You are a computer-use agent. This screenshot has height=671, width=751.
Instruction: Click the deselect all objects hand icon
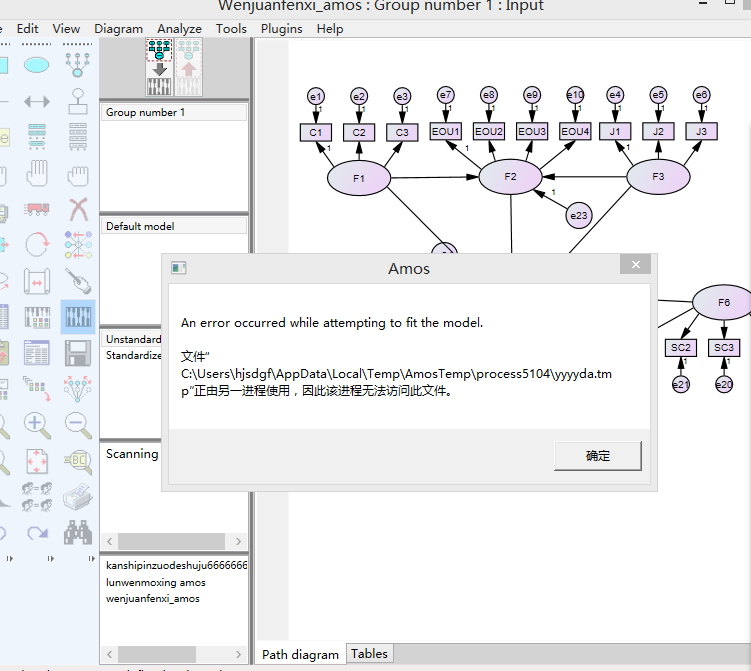click(x=78, y=175)
